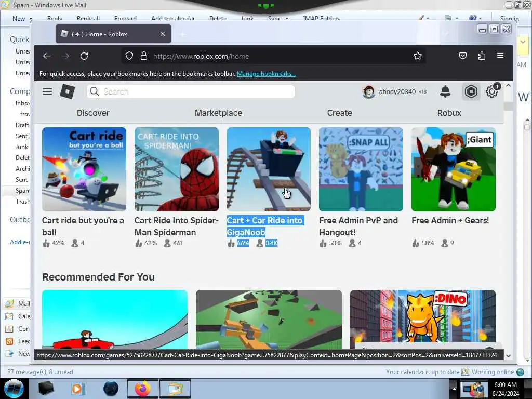Open the Roblox notifications bell
Viewport: 532px width, 399px height.
445,91
